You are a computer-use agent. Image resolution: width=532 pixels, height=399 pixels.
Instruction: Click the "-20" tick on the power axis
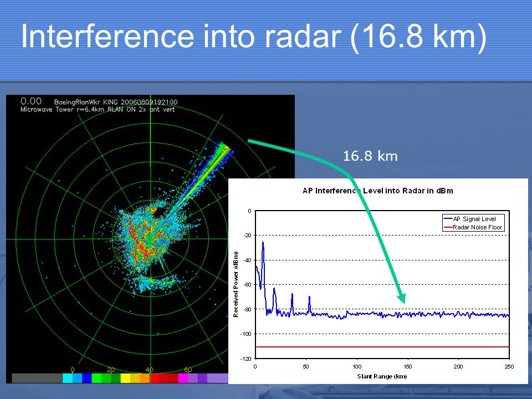(248, 236)
